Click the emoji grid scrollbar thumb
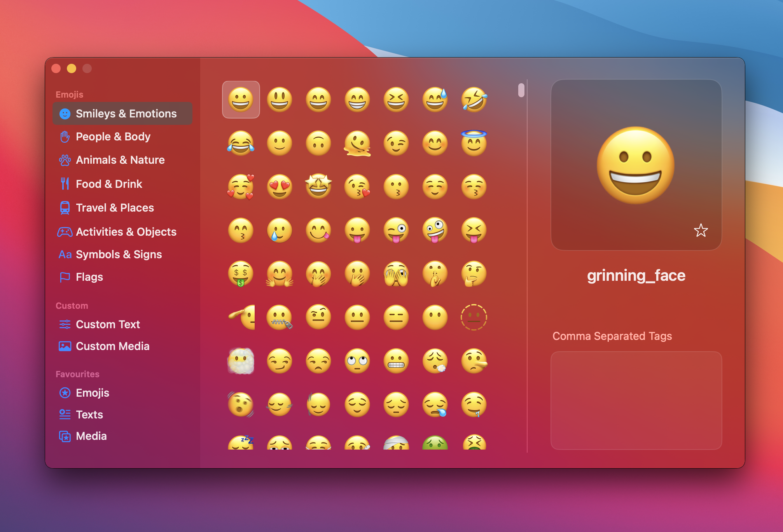The image size is (783, 532). point(521,90)
